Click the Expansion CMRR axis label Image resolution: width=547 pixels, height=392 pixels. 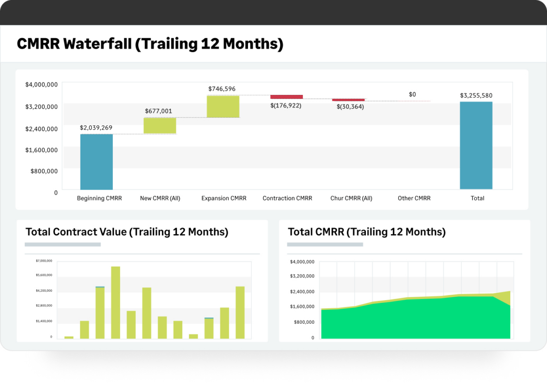click(224, 198)
